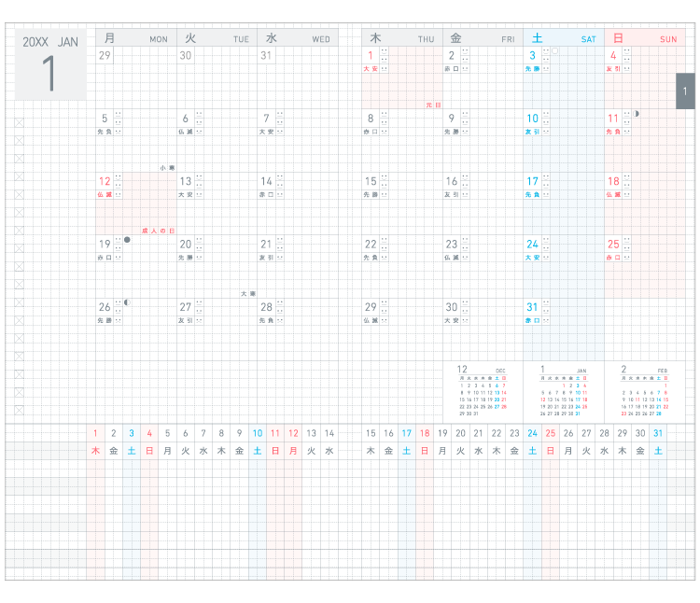Viewport: 700px width, 603px height.
Task: Click the MON column header
Action: (135, 38)
